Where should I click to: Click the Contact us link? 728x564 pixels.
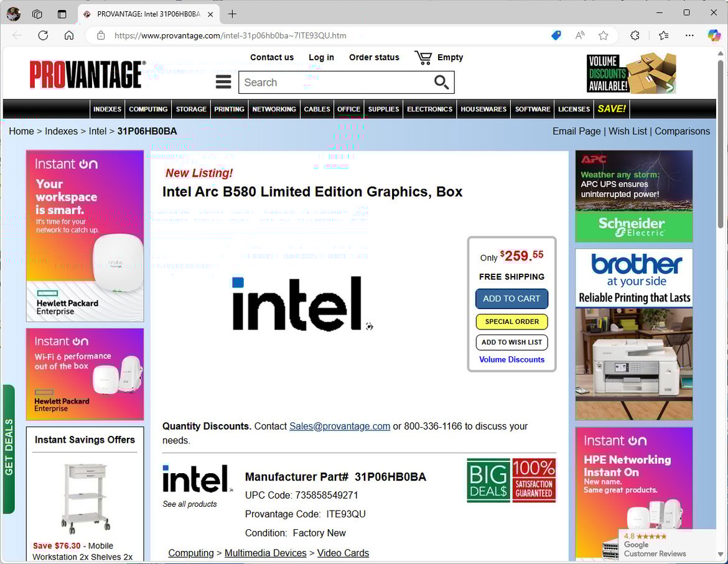tap(272, 57)
